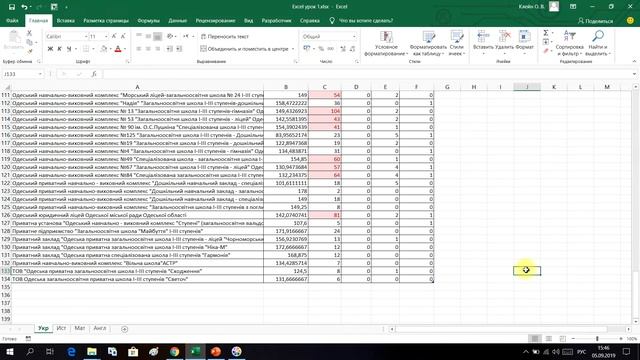
Task: Collapse the ribbon with chevron arrow
Action: pyautogui.click(x=634, y=62)
